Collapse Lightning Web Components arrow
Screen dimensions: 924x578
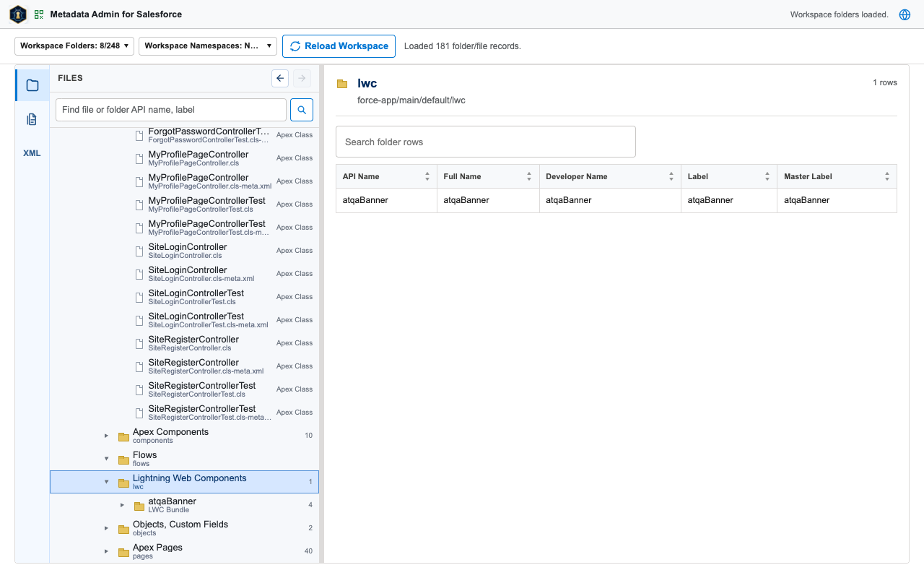coord(106,482)
